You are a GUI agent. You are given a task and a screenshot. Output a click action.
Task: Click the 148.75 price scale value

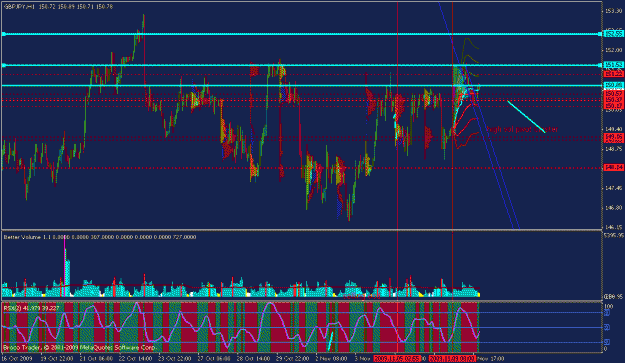[x=614, y=149]
